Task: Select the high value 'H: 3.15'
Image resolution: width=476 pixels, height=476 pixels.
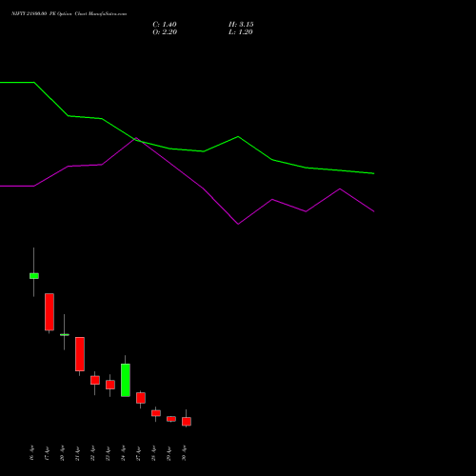Action: point(241,25)
